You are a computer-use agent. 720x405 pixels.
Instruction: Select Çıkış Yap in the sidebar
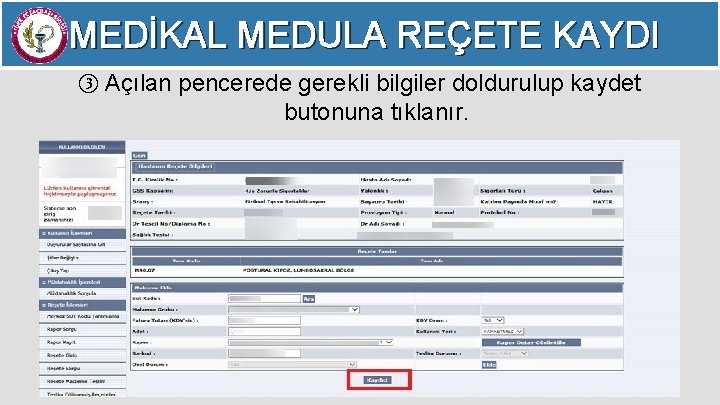58,271
